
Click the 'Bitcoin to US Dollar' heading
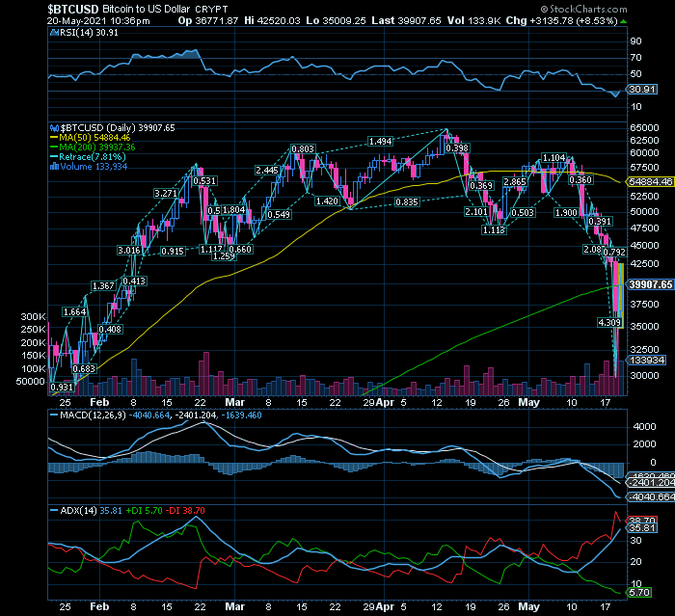147,9
